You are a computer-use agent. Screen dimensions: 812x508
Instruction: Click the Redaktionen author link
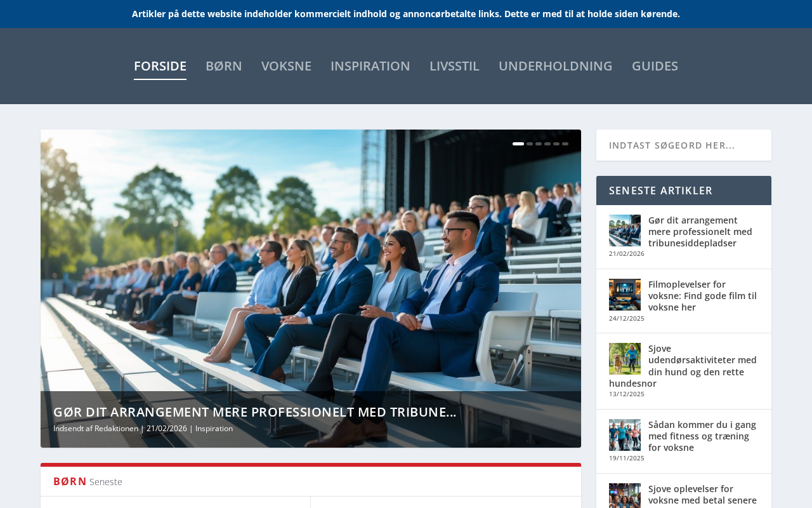click(116, 429)
